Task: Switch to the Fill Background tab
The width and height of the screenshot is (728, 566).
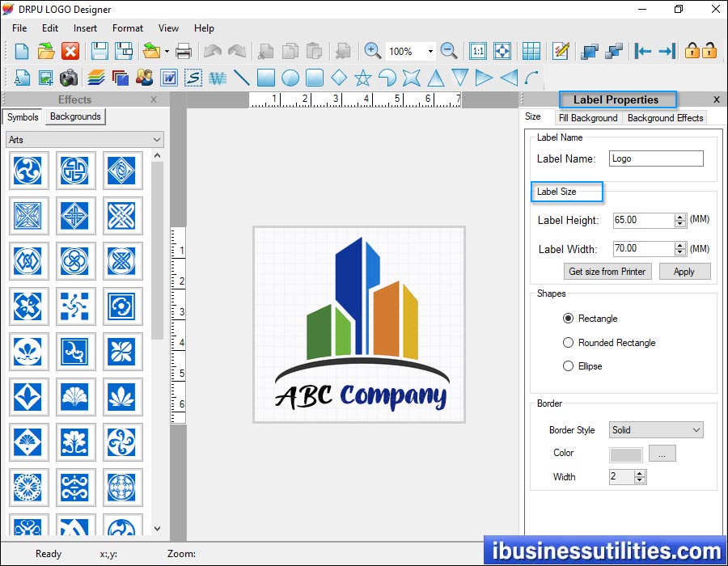Action: point(588,118)
